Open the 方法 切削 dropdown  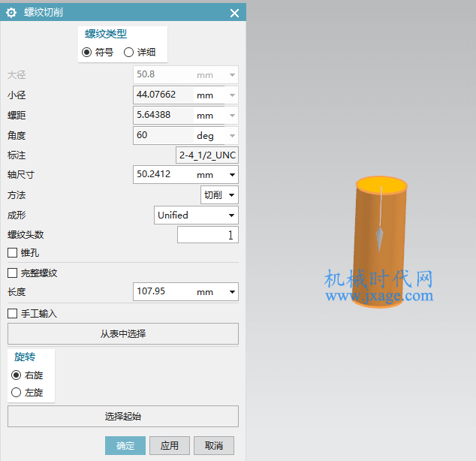[x=219, y=195]
